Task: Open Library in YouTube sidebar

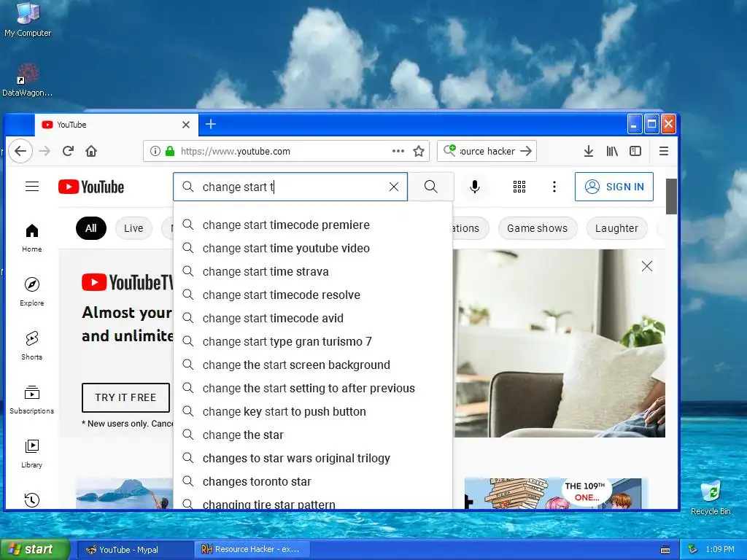Action: [32, 453]
